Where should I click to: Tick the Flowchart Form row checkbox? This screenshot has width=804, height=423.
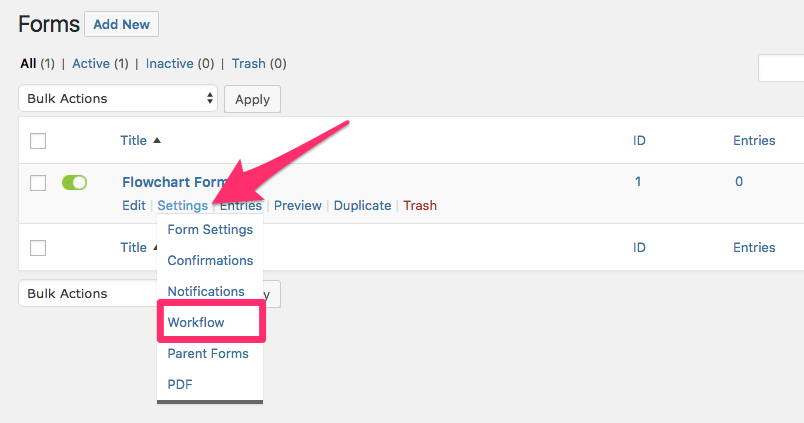pyautogui.click(x=38, y=183)
